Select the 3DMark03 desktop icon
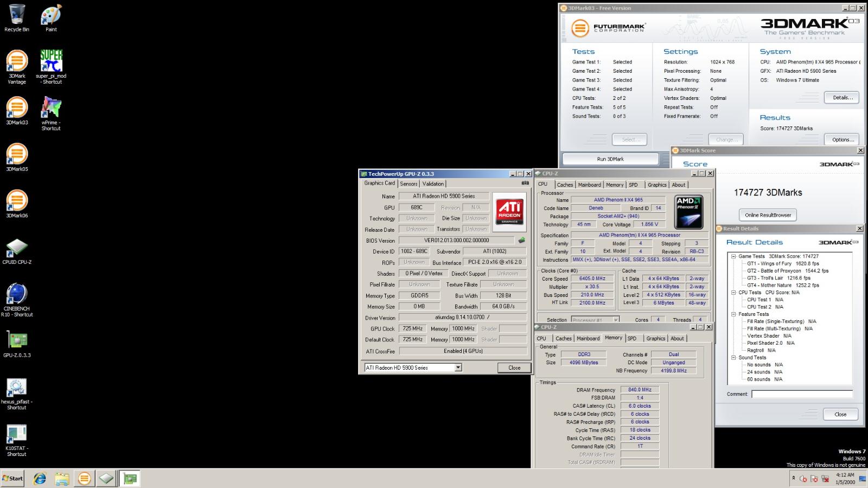This screenshot has width=868, height=488. tap(17, 111)
